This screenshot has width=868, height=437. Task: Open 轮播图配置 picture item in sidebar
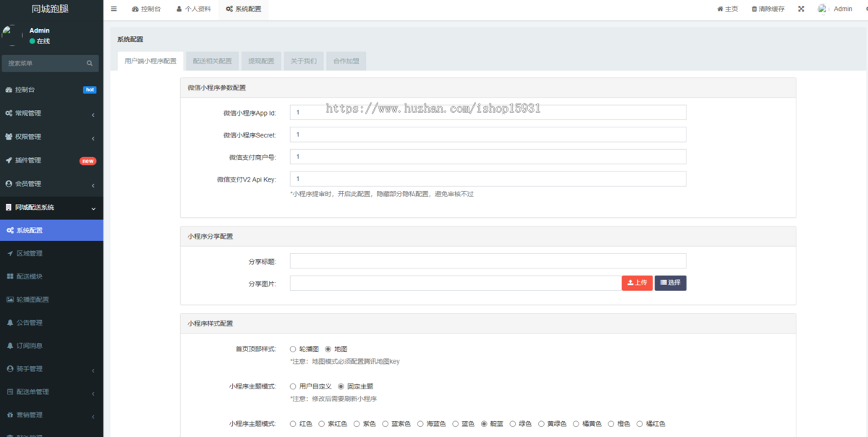pos(51,300)
